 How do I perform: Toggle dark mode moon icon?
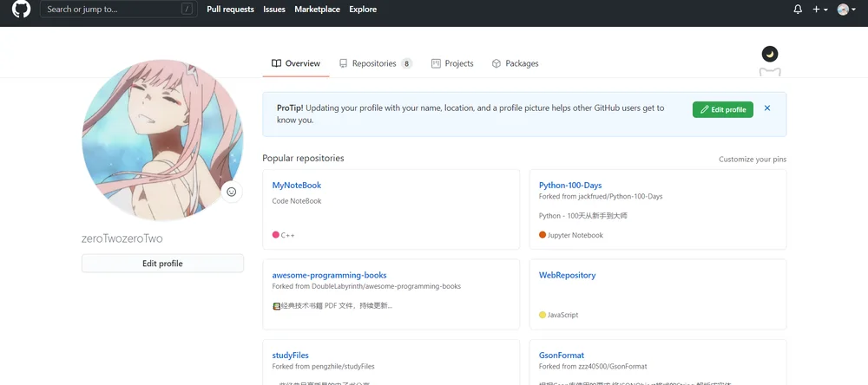(769, 55)
